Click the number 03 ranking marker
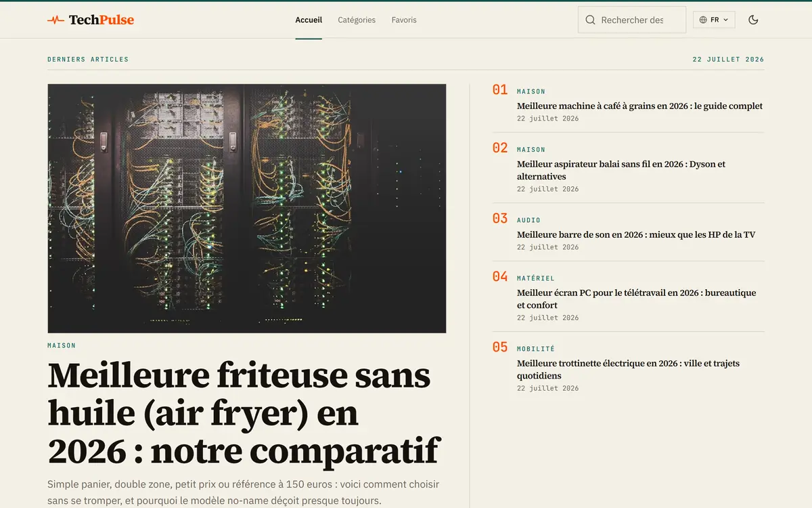This screenshot has height=508, width=812. (x=500, y=218)
